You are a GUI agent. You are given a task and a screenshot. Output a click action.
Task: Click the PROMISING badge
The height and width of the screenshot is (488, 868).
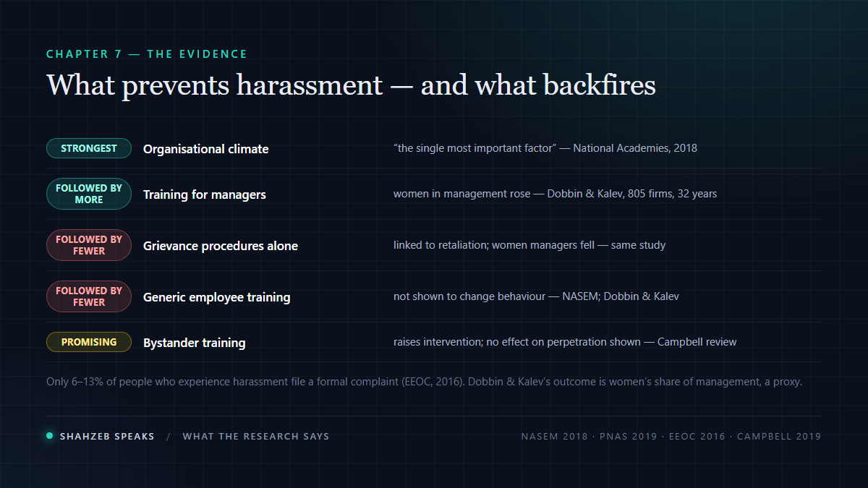[x=89, y=342]
